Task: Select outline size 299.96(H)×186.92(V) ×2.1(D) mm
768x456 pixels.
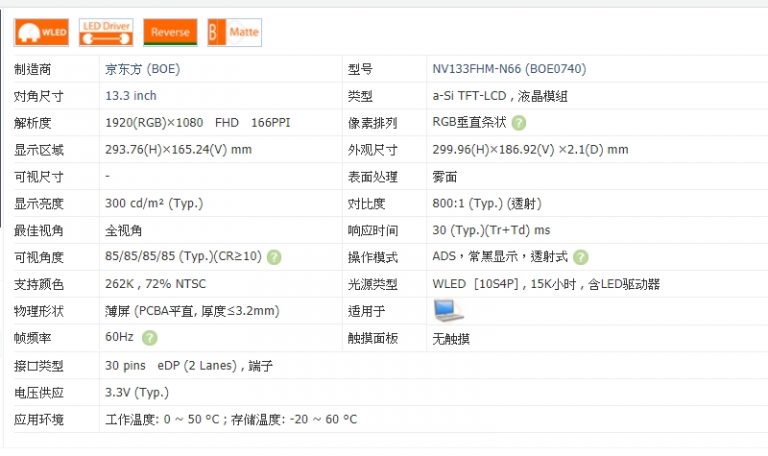Action: tap(530, 150)
